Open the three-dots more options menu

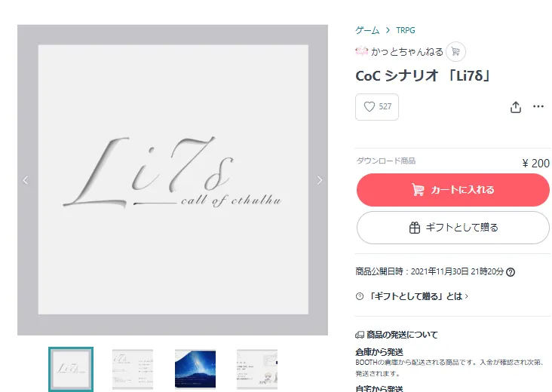click(x=538, y=106)
